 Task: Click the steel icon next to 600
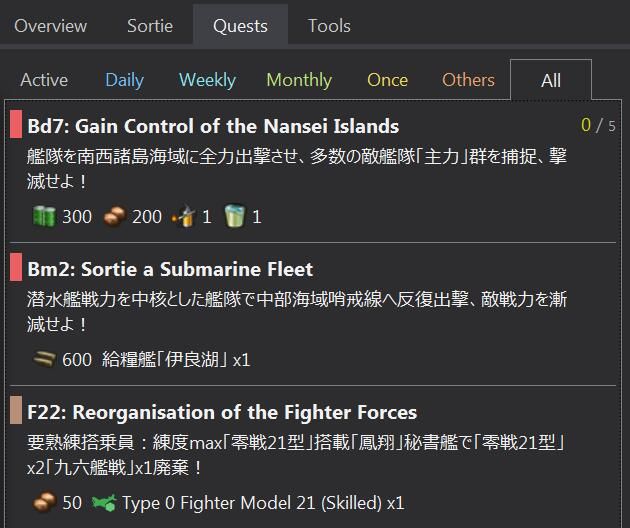(44, 359)
